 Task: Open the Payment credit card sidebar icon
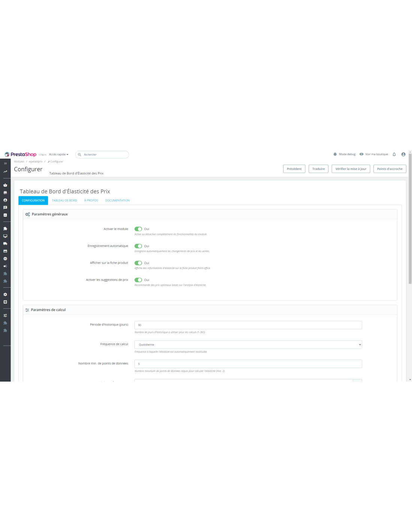tap(5, 251)
